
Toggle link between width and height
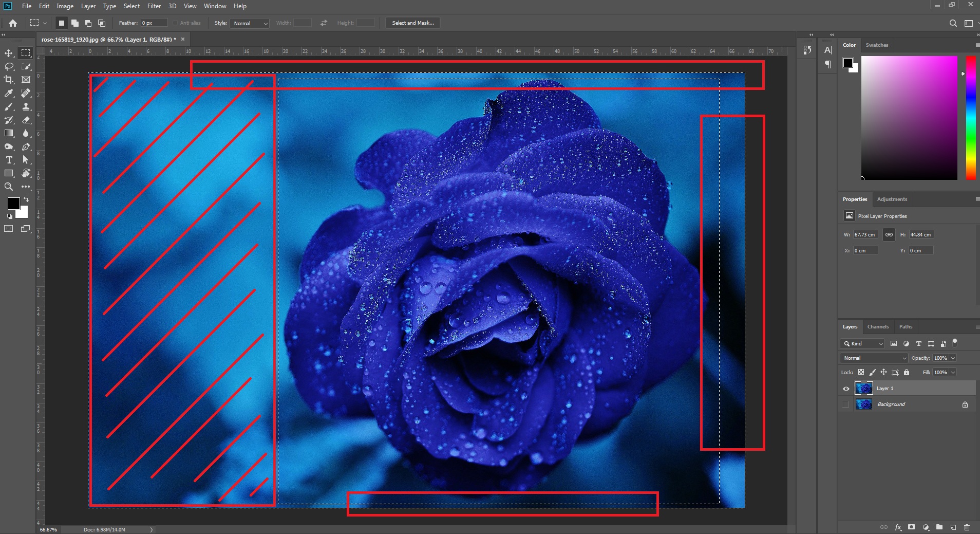click(889, 234)
